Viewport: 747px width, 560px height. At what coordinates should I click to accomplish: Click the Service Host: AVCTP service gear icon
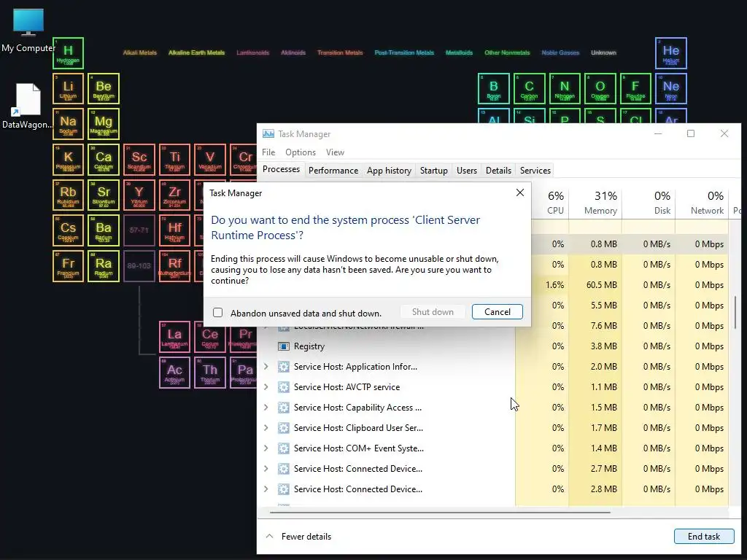(x=284, y=387)
